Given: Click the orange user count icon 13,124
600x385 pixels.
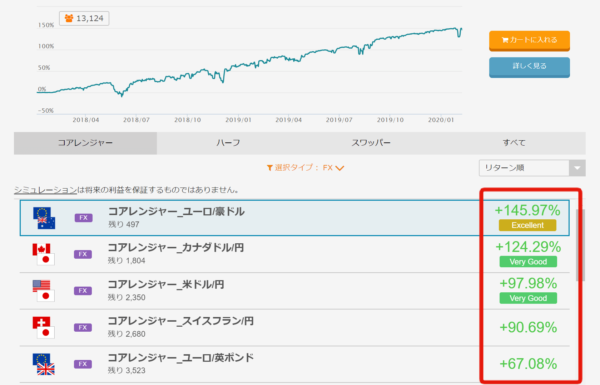Looking at the screenshot, I should pyautogui.click(x=69, y=18).
